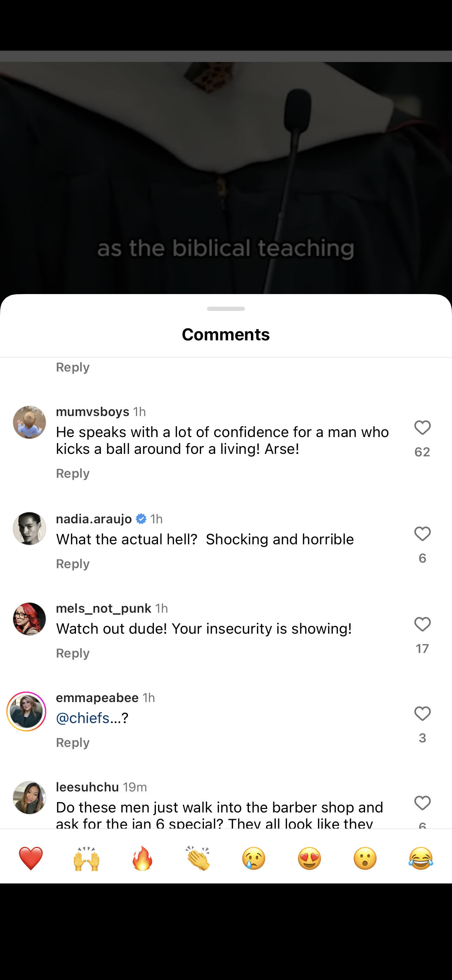452x980 pixels.
Task: Like emmapeabee's comment with heart
Action: point(422,714)
